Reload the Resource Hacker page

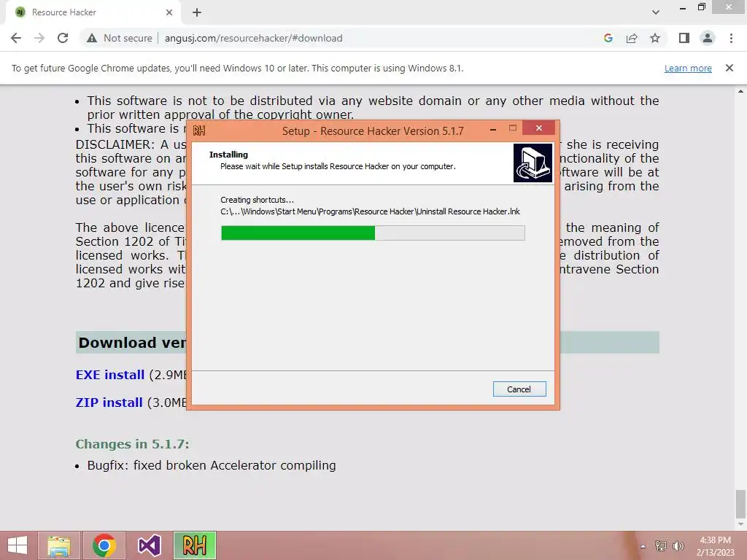(x=63, y=38)
